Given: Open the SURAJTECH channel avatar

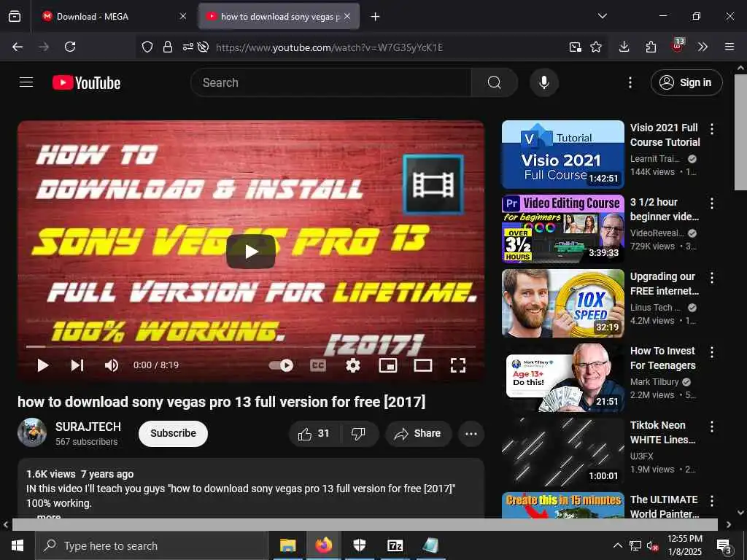Looking at the screenshot, I should 32,432.
